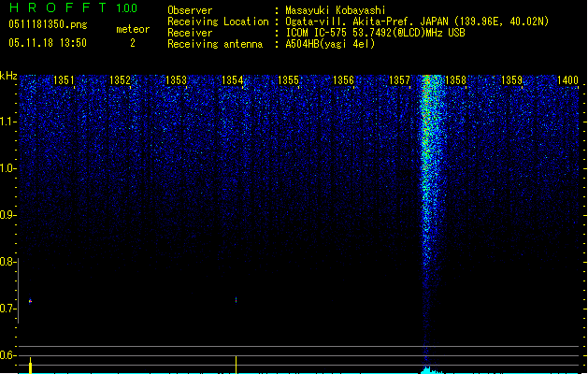Click the meteor count value 2
Image resolution: width=588 pixels, height=374 pixels.
133,43
